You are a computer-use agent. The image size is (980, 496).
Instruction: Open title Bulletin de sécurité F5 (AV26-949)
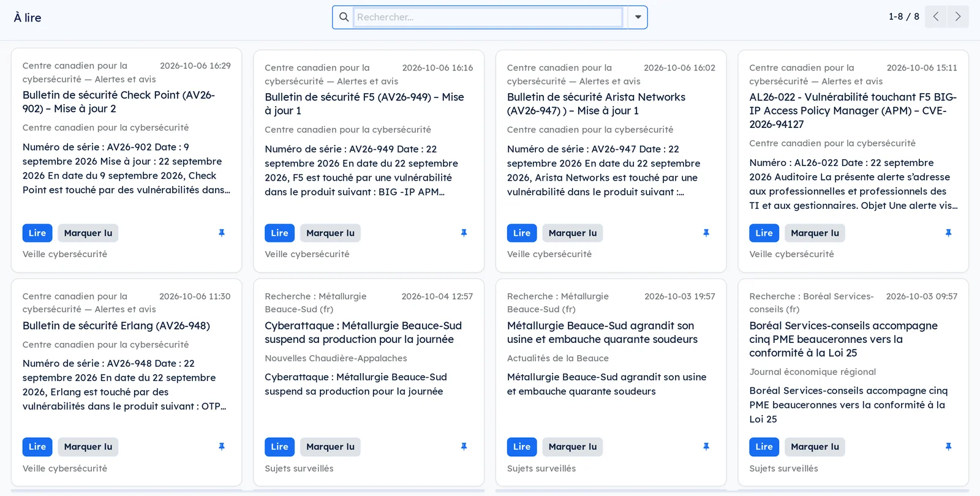click(x=364, y=103)
